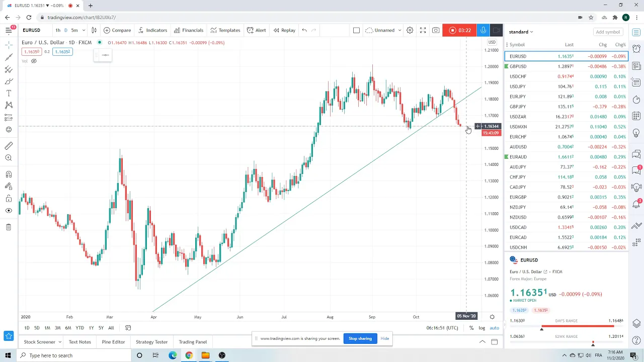Select the layout square icon
Screen dimensions: 644x362
[x=356, y=30]
